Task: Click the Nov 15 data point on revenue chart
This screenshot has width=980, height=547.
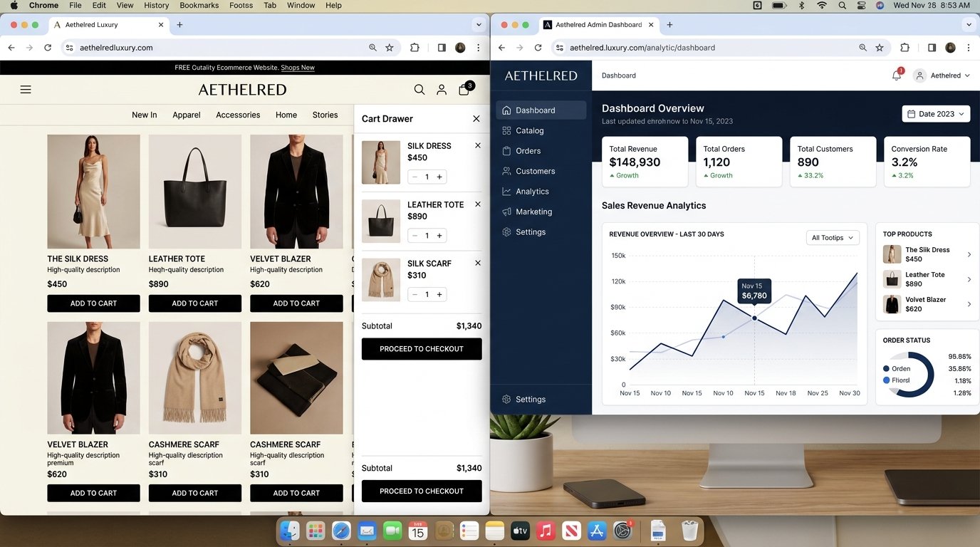Action: [x=755, y=318]
